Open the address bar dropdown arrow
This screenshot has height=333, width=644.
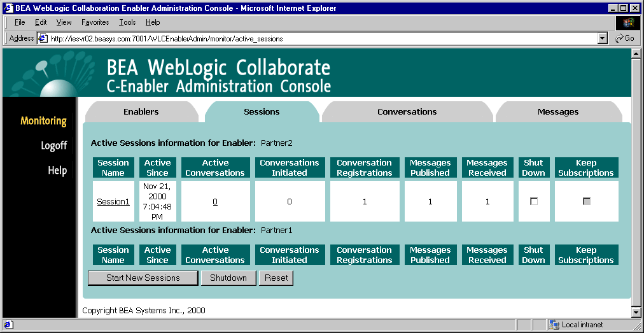tap(602, 39)
